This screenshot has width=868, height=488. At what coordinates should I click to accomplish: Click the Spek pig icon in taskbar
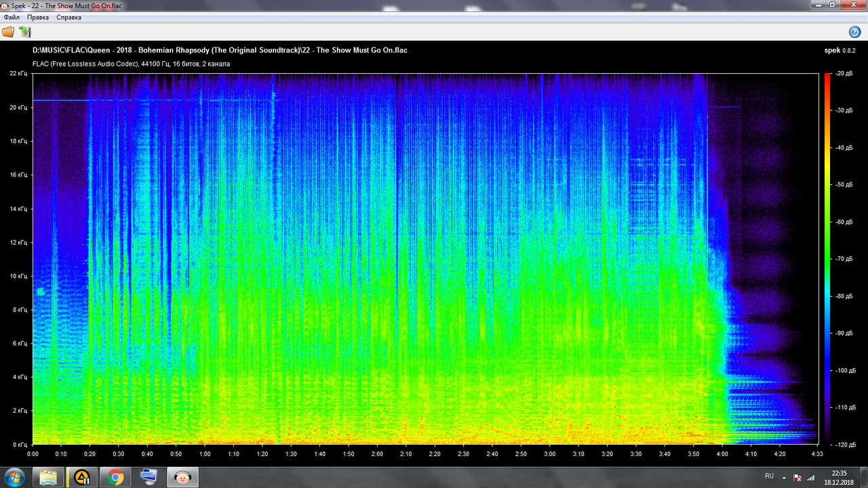[x=182, y=477]
